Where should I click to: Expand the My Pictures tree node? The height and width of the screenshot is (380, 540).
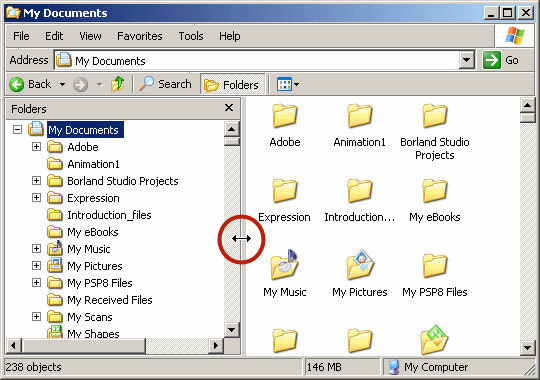36,265
